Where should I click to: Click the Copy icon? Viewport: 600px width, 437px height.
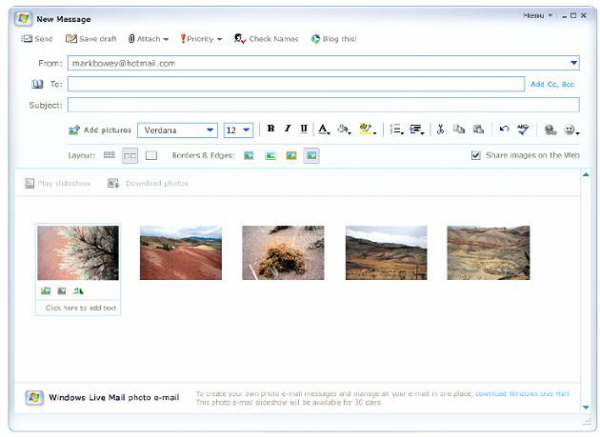(x=459, y=129)
